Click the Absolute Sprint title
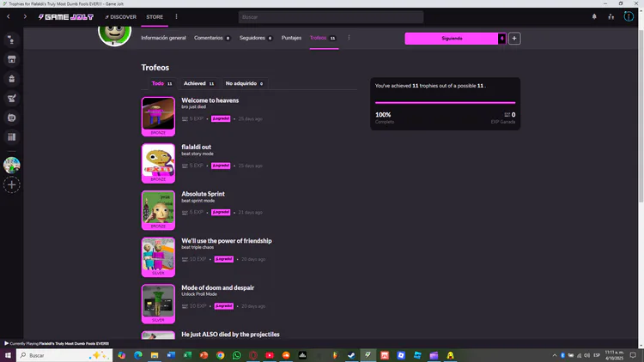 203,194
